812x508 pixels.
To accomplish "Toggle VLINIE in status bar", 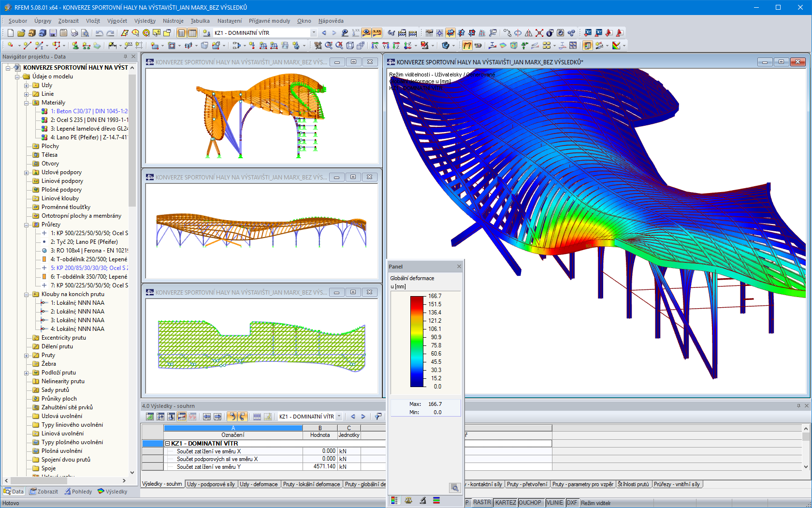I will [555, 503].
